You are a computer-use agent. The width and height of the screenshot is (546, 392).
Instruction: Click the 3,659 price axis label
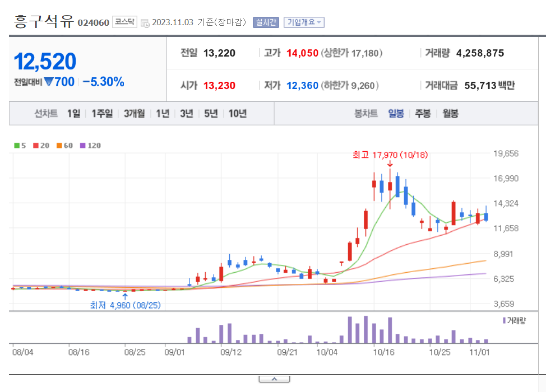tap(504, 304)
